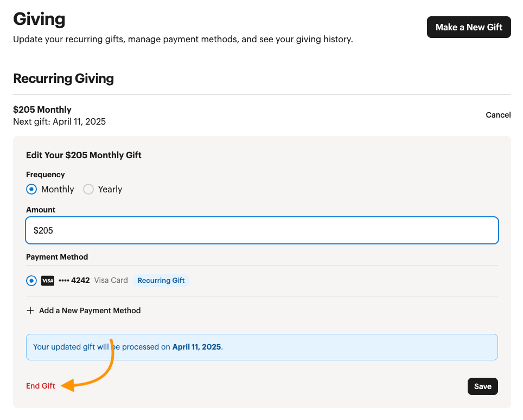Open Add a New Payment Method

(x=83, y=311)
